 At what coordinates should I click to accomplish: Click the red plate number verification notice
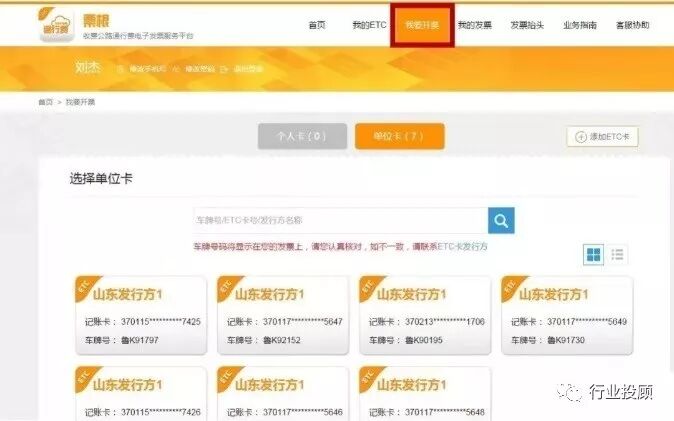click(340, 247)
